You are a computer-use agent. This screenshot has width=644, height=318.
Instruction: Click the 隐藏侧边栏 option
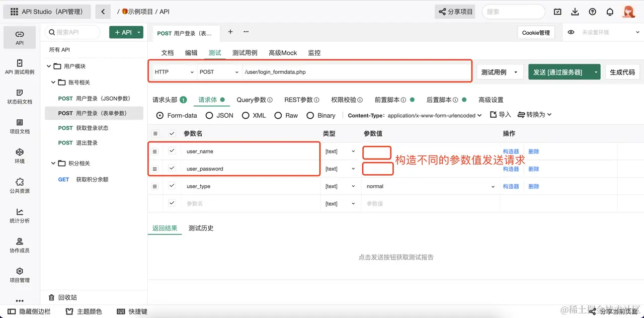[29, 311]
